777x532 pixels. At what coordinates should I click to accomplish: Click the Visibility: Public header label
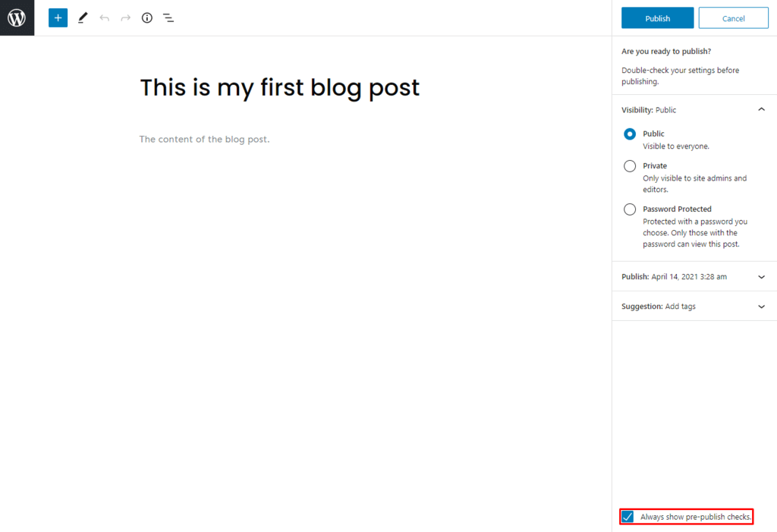[649, 110]
